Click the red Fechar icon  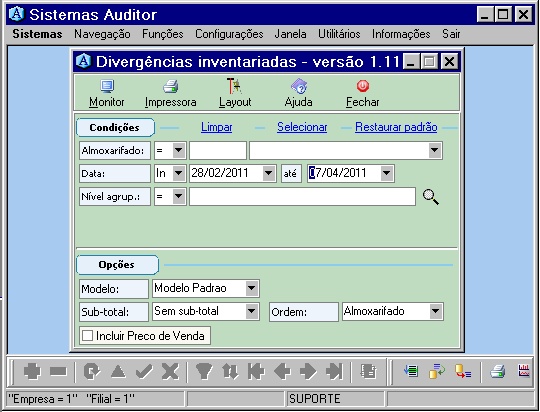pos(363,86)
